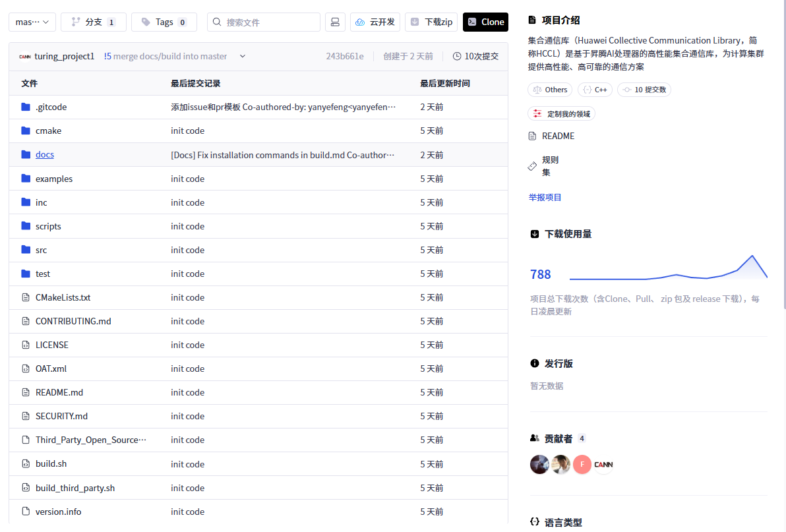The image size is (786, 532).
Task: Click the last updated time column header
Action: (445, 83)
